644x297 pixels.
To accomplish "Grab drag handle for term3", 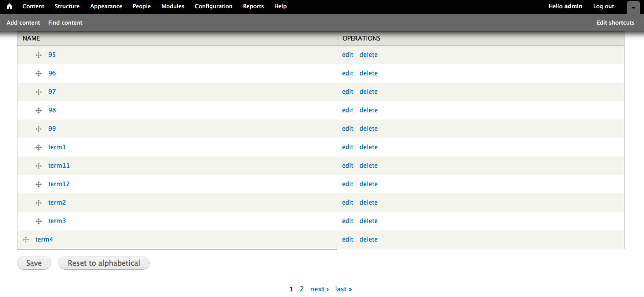I will [38, 221].
